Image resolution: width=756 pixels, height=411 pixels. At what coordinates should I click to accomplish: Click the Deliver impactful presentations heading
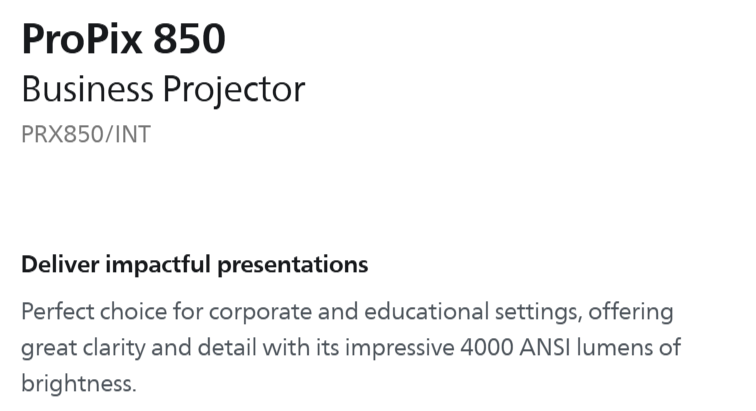tap(195, 265)
